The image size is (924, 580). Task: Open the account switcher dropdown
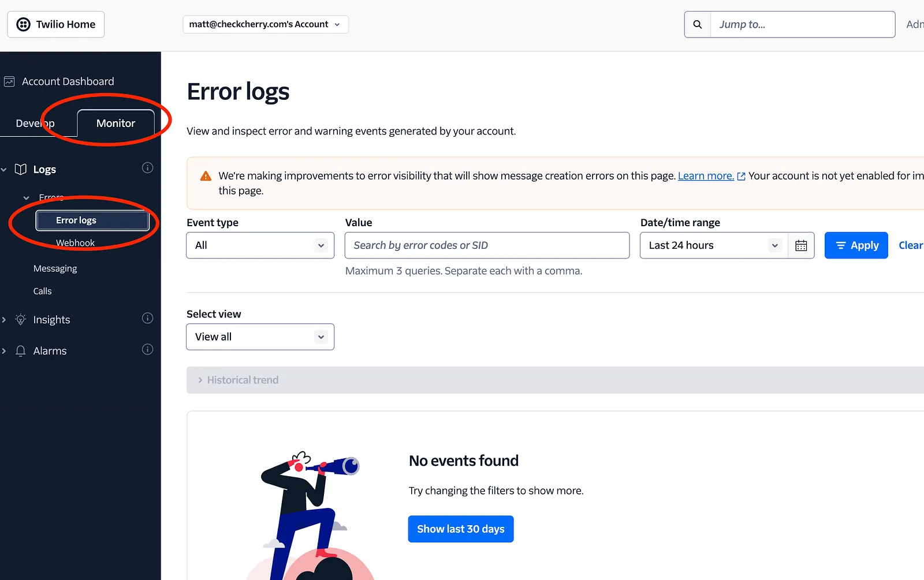pyautogui.click(x=266, y=24)
